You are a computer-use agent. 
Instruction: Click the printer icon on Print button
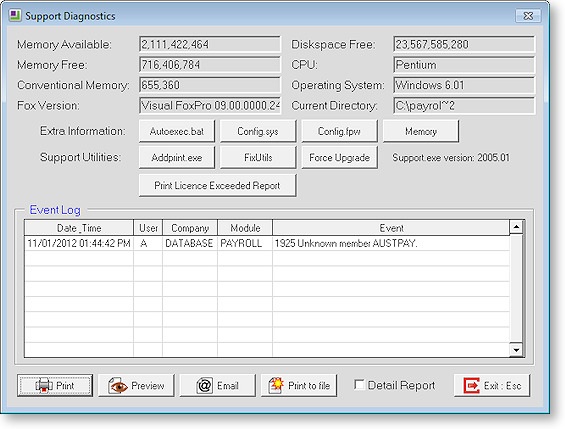coord(43,385)
